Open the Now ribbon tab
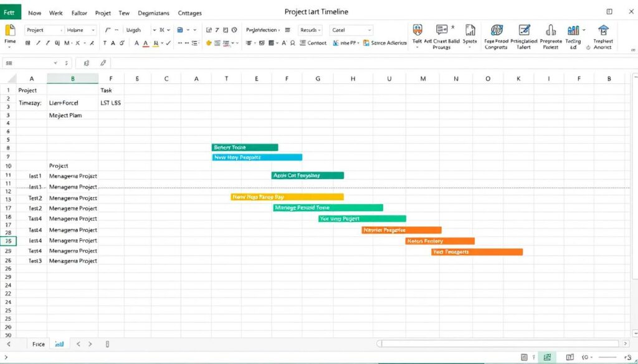Viewport: 638px width, 364px height. [35, 13]
